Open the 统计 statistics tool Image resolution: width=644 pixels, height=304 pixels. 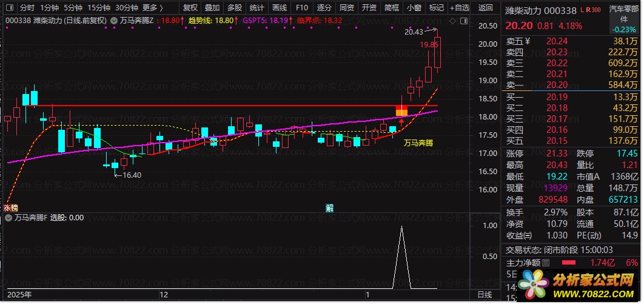coord(257,8)
